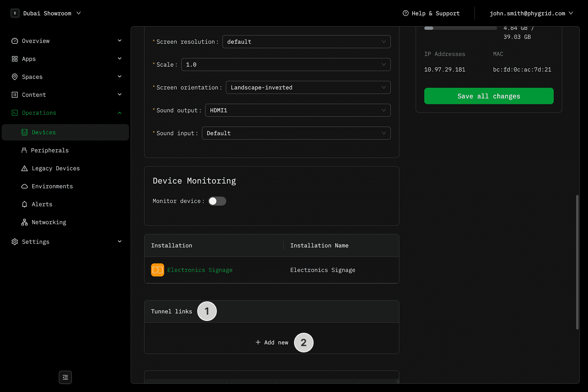Click the Peripherals icon
The image size is (588, 392).
point(24,150)
